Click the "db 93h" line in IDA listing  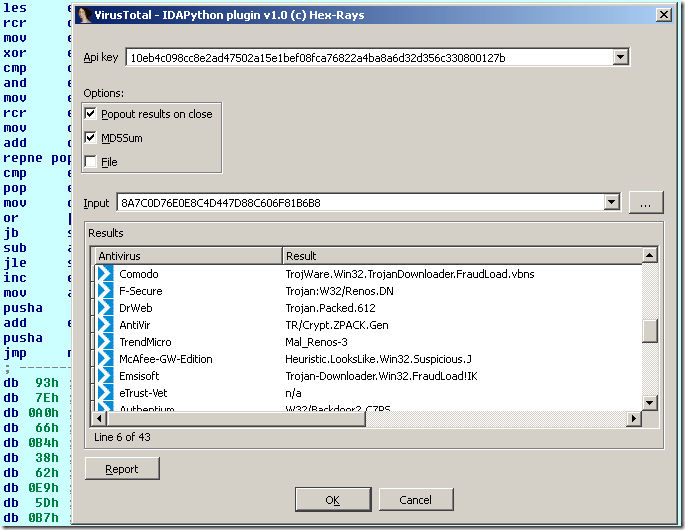coord(31,383)
